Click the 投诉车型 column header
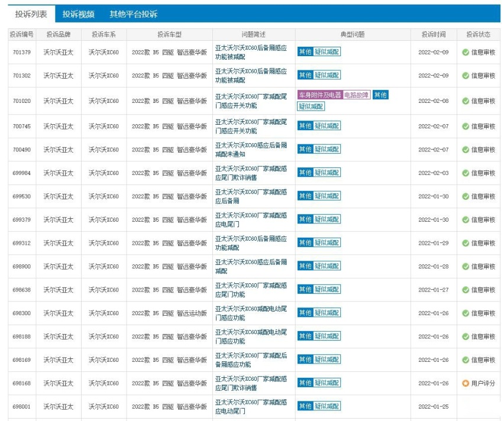This screenshot has height=421, width=504. click(169, 34)
